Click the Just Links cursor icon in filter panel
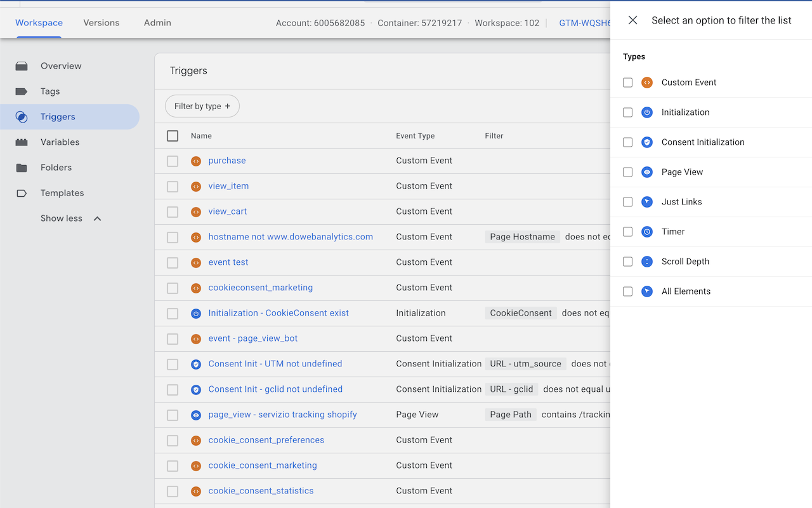The width and height of the screenshot is (812, 508). (647, 202)
